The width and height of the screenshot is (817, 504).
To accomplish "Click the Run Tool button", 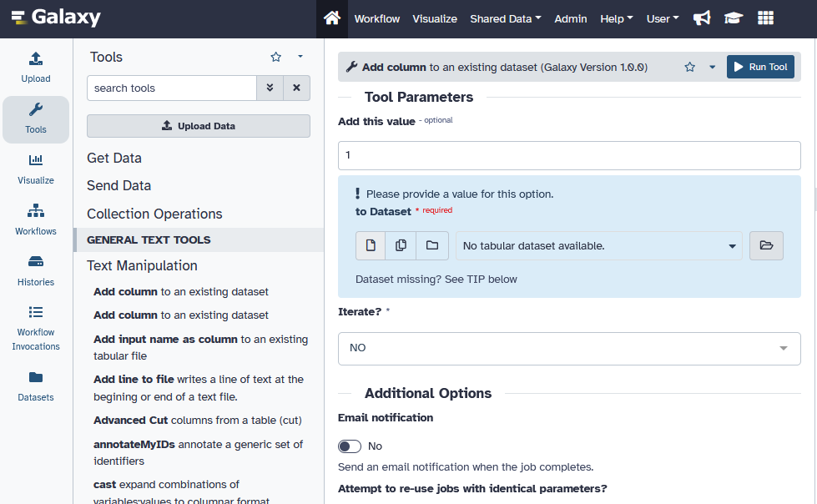I will pos(760,66).
